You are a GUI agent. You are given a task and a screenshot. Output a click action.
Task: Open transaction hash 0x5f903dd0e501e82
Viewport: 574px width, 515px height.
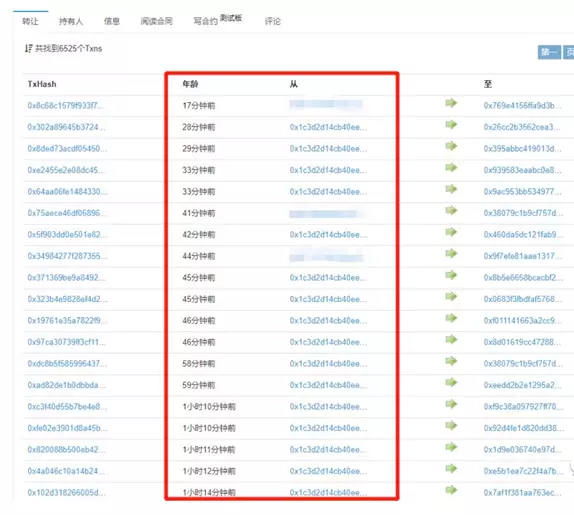(67, 235)
